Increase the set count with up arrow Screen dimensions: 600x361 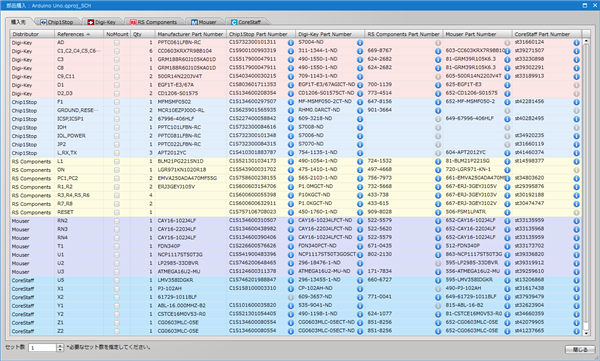60,346
